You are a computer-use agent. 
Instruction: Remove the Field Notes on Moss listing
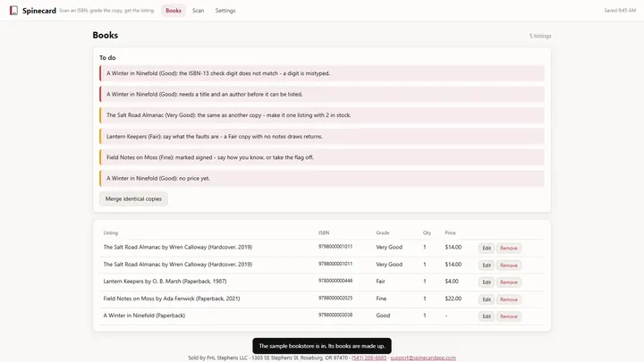pyautogui.click(x=508, y=299)
